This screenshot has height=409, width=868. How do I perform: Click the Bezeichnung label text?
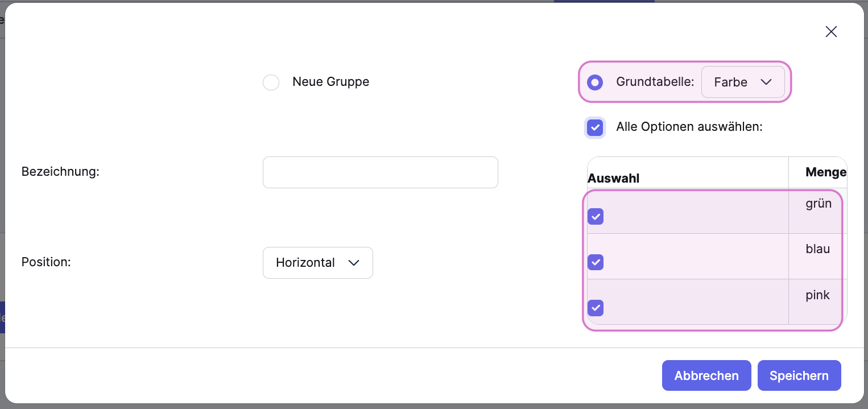coord(60,172)
